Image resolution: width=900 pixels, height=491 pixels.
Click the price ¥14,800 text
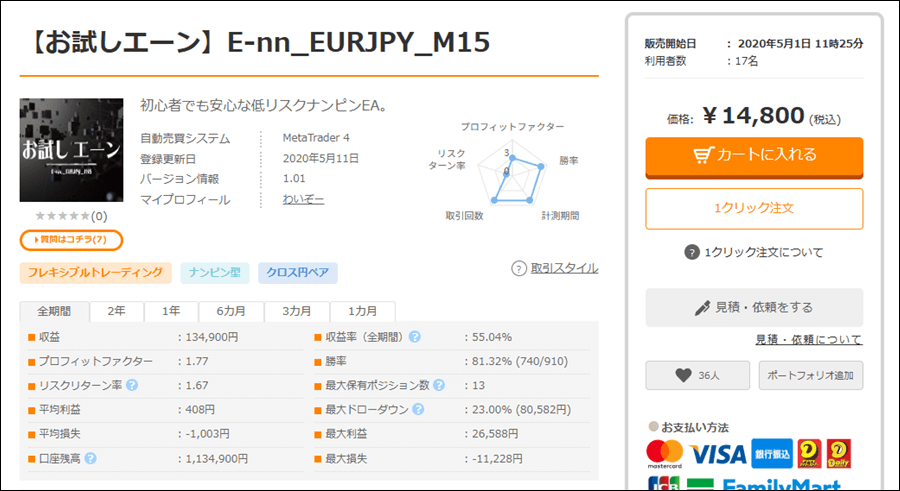pyautogui.click(x=754, y=116)
